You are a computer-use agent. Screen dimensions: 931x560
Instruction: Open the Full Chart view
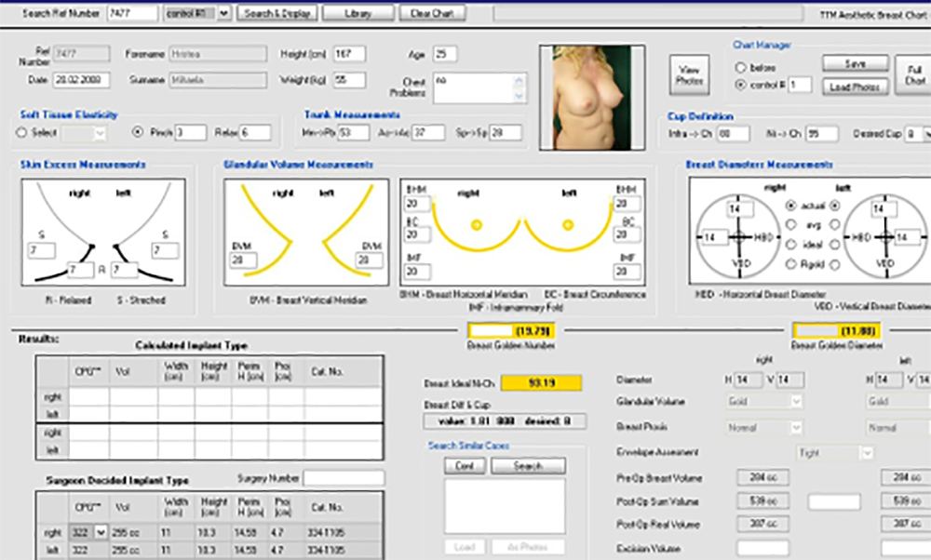913,75
